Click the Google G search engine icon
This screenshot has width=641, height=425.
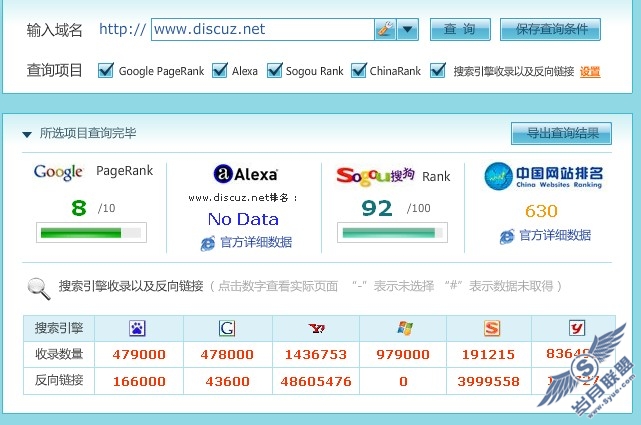point(227,328)
